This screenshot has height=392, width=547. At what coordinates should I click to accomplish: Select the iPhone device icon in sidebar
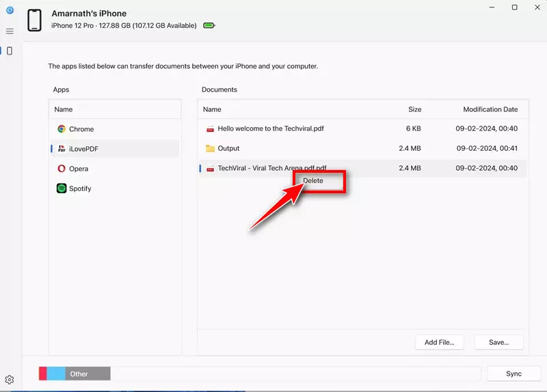(10, 51)
